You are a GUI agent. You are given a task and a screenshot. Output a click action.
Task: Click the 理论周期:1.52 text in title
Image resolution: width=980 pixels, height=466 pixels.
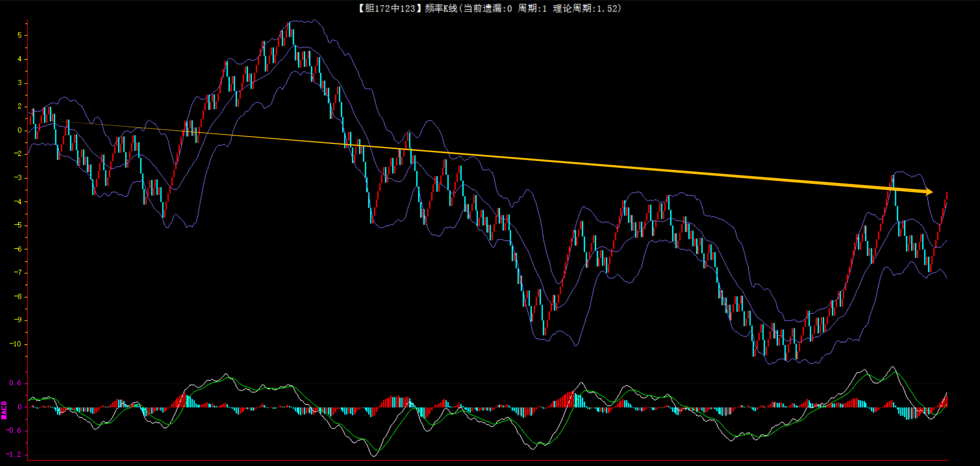[x=587, y=8]
